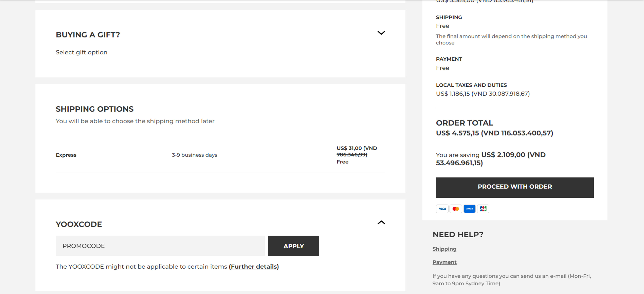Click the Free price under Express shipping
644x294 pixels.
coord(342,162)
